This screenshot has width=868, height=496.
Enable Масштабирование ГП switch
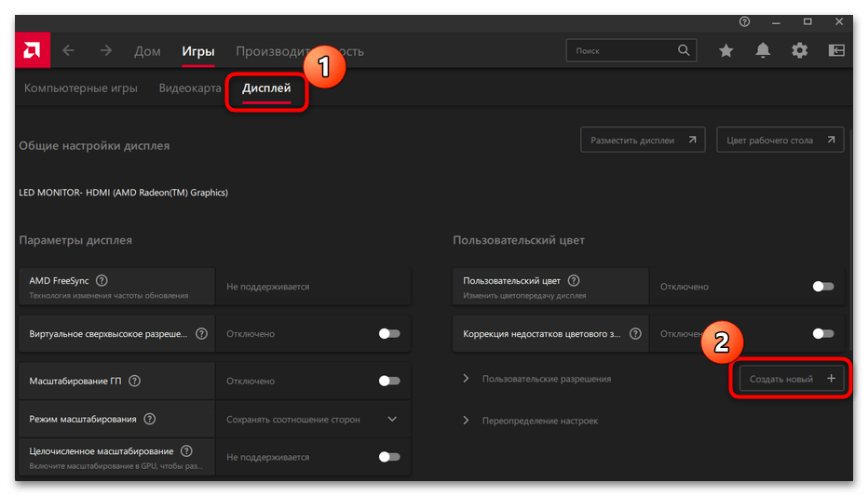tap(389, 381)
